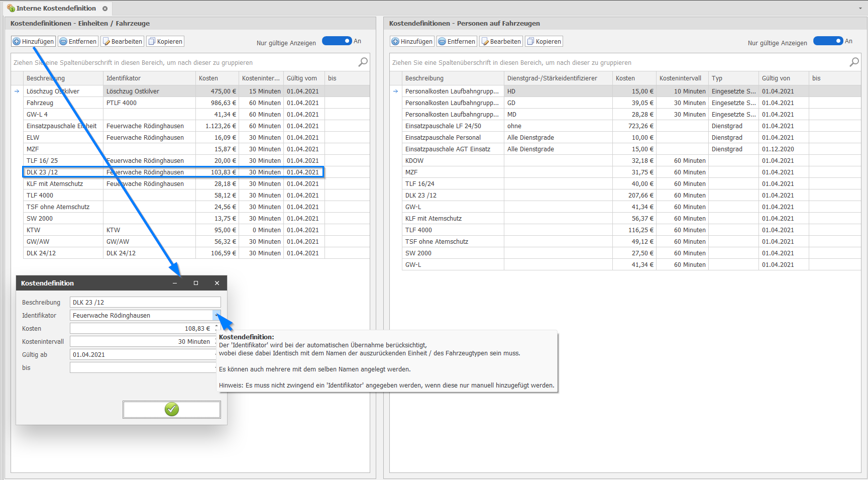
Task: Confirm dialog with the green checkmark button
Action: pos(171,410)
